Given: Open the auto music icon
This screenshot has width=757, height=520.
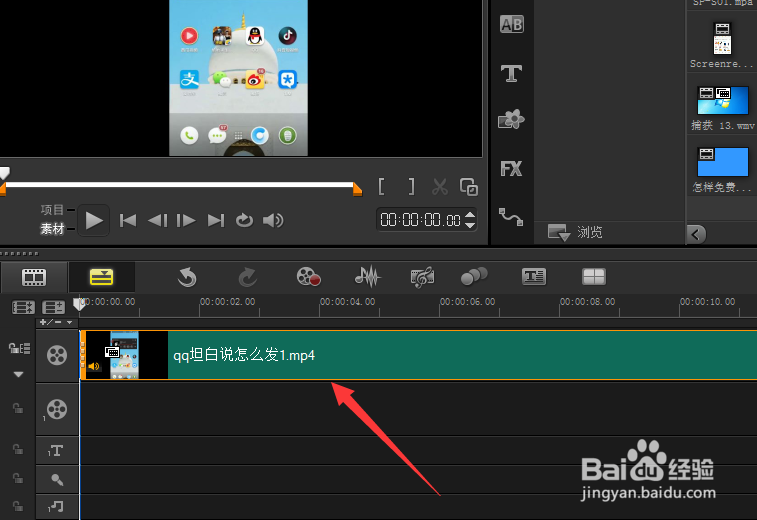Looking at the screenshot, I should (x=422, y=278).
